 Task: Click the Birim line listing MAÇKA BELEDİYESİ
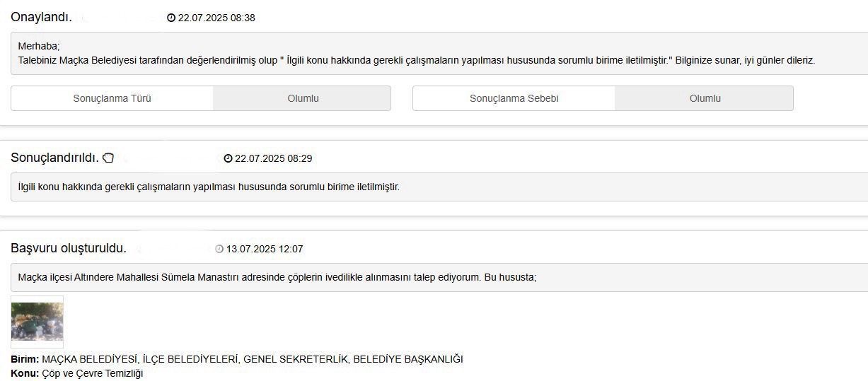pyautogui.click(x=237, y=359)
